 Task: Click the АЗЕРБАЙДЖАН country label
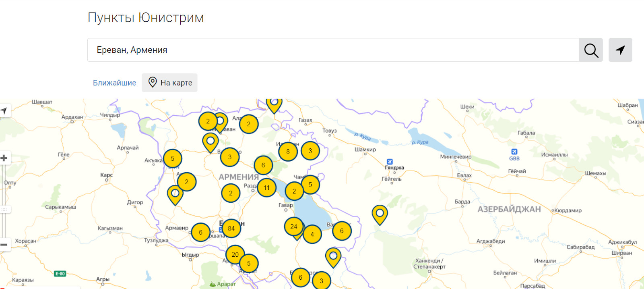click(509, 209)
